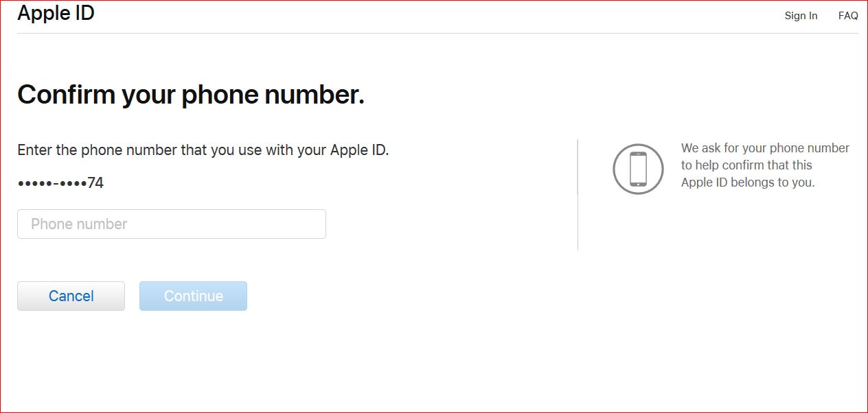Focus the Phone number input field
The height and width of the screenshot is (413, 868).
point(172,224)
